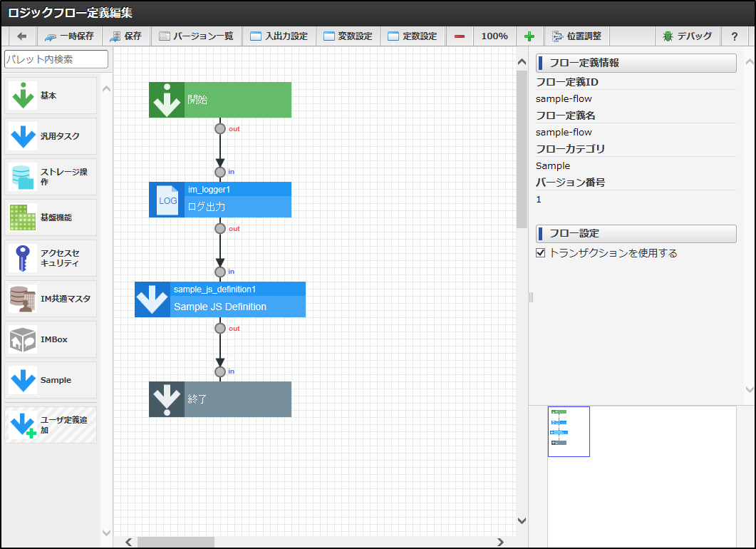Click the Sample flow category value
The height and width of the screenshot is (549, 756).
(553, 166)
